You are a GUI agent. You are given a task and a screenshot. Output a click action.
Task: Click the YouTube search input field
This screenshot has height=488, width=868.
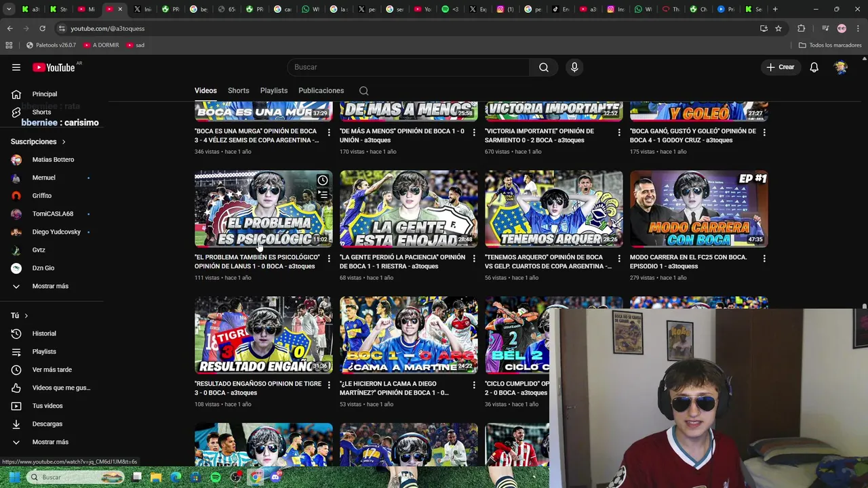[409, 67]
